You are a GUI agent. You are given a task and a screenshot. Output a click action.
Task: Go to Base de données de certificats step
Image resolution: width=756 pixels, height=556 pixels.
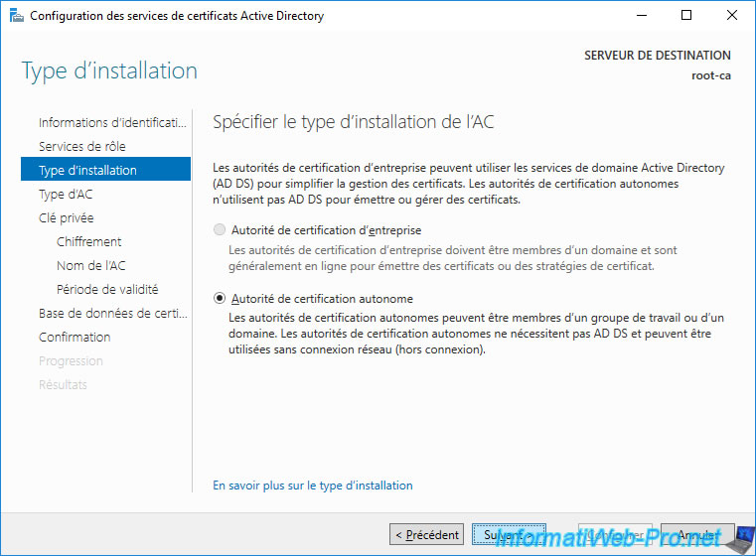click(113, 313)
